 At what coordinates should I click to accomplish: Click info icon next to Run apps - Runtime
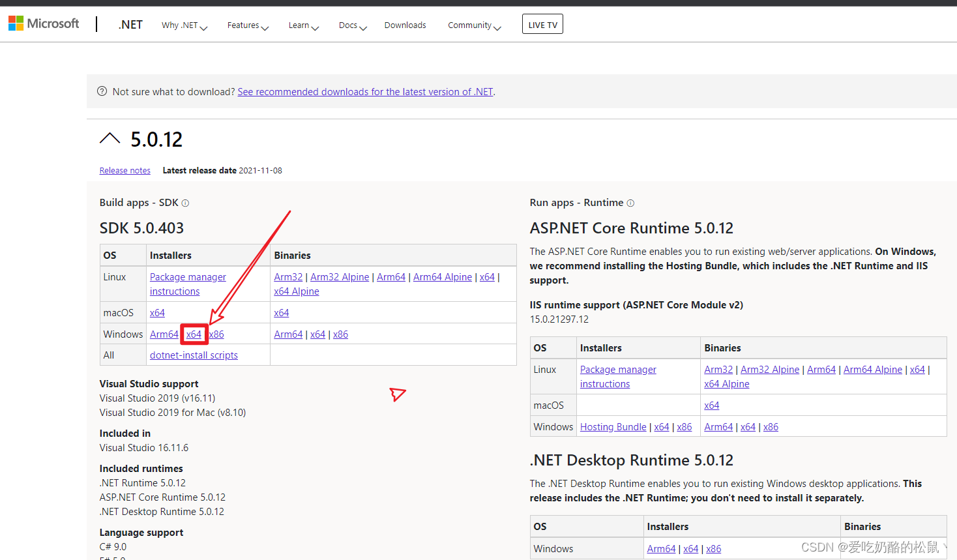[630, 203]
